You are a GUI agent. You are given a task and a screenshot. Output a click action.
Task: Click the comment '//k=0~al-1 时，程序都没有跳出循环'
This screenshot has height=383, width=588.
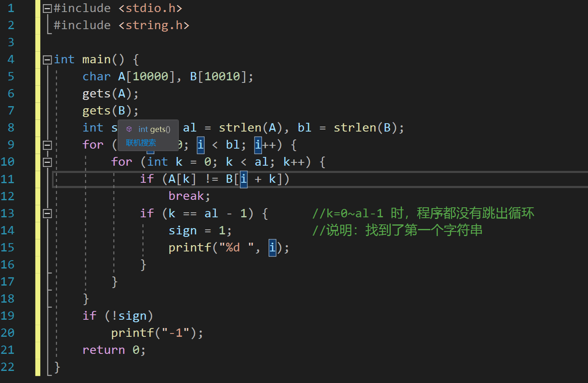pyautogui.click(x=423, y=213)
